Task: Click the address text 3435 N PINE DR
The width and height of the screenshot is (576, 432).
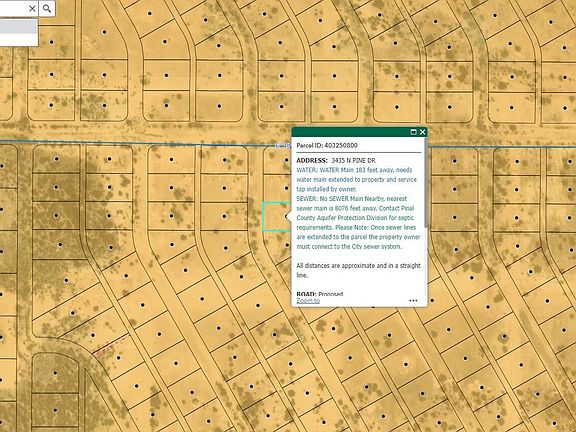Action: click(x=353, y=161)
